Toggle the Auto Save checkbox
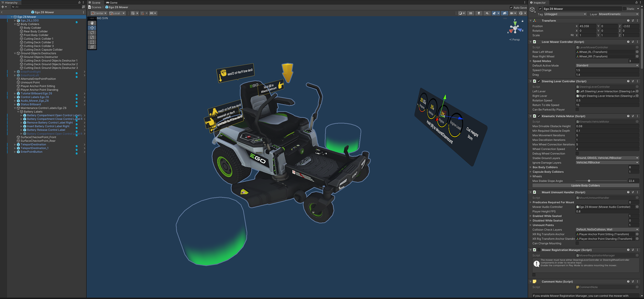Screen dimensions: 644x299 click(511, 7)
